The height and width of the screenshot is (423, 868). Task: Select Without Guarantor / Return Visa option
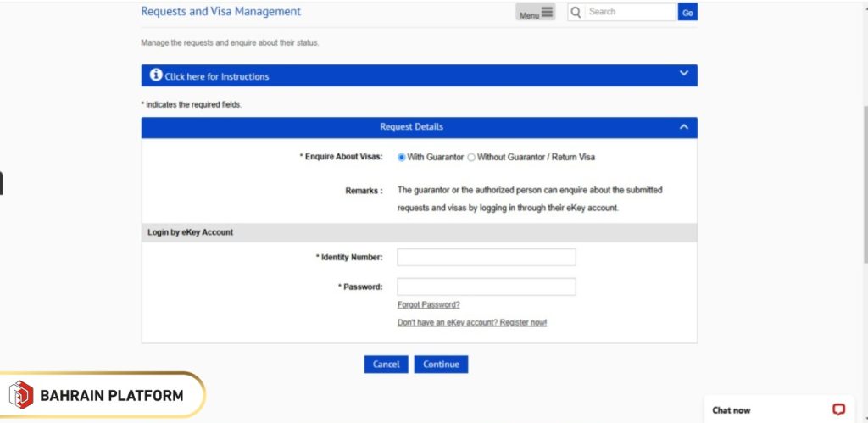tap(471, 157)
